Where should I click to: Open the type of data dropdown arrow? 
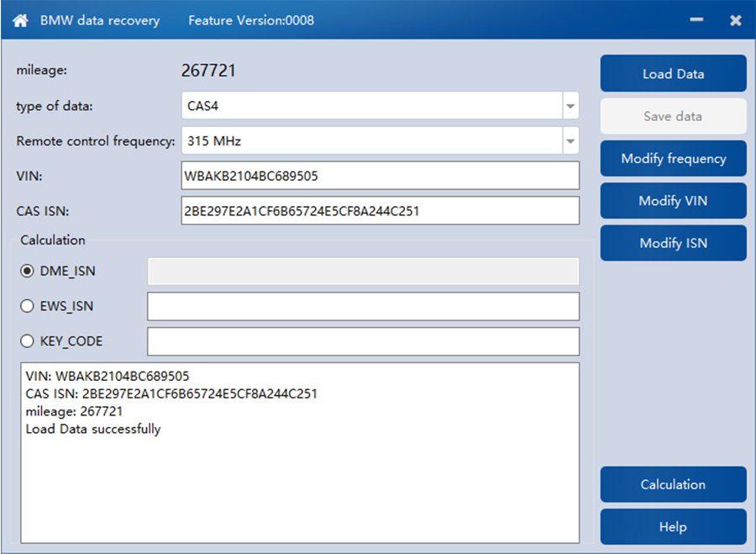tap(570, 106)
